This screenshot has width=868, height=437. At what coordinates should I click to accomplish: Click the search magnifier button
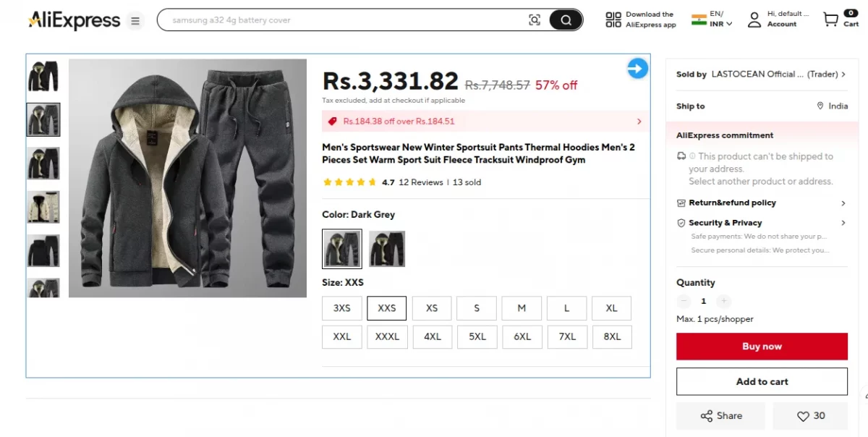[566, 20]
